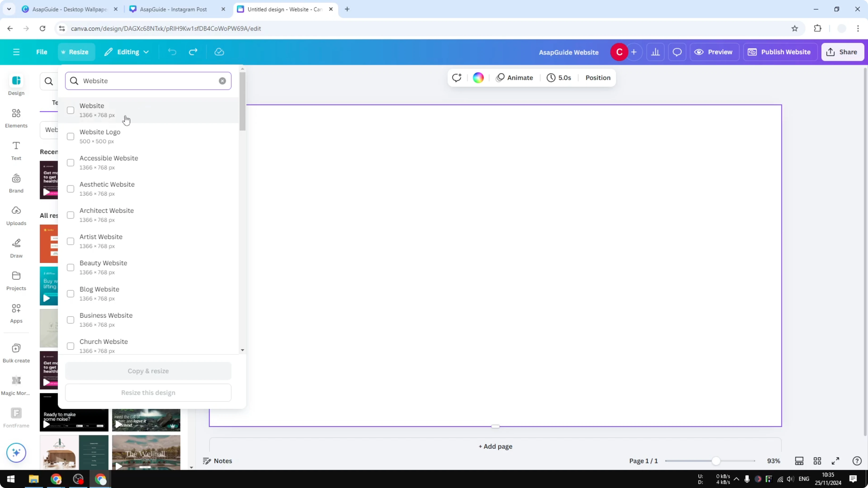
Task: Clear the Website search field
Action: click(222, 81)
